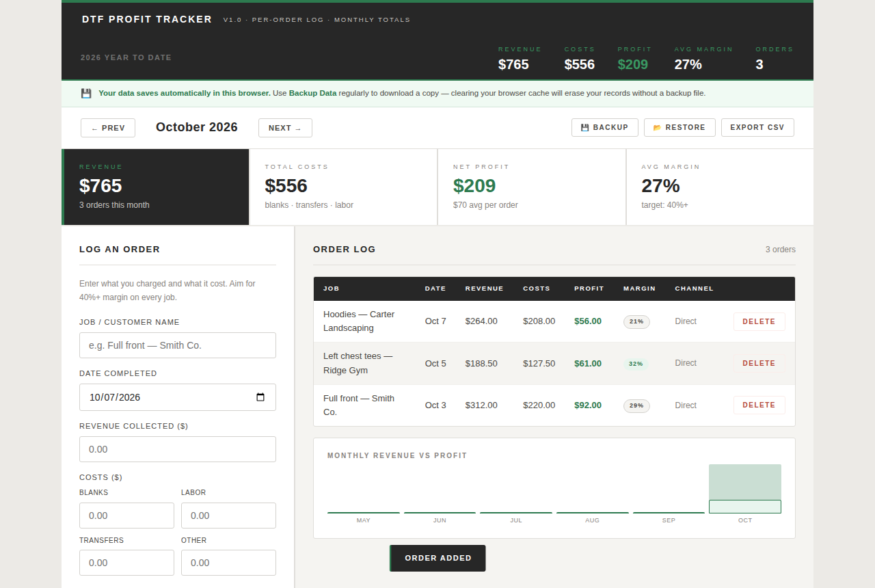Click the Transfers cost input
The width and height of the screenshot is (875, 588).
coord(126,563)
